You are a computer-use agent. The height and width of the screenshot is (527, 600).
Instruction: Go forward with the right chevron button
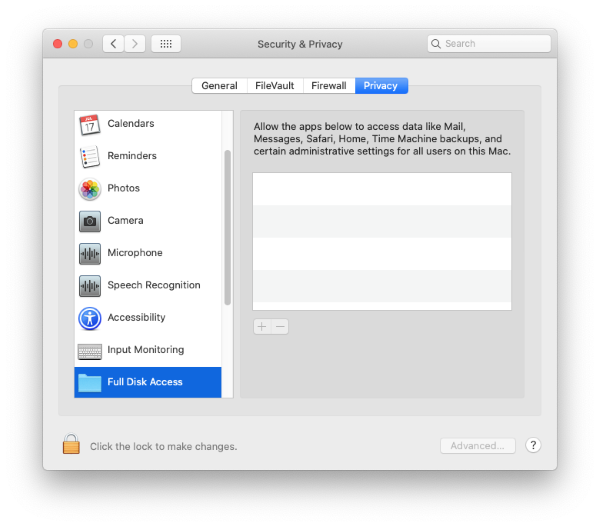[135, 44]
